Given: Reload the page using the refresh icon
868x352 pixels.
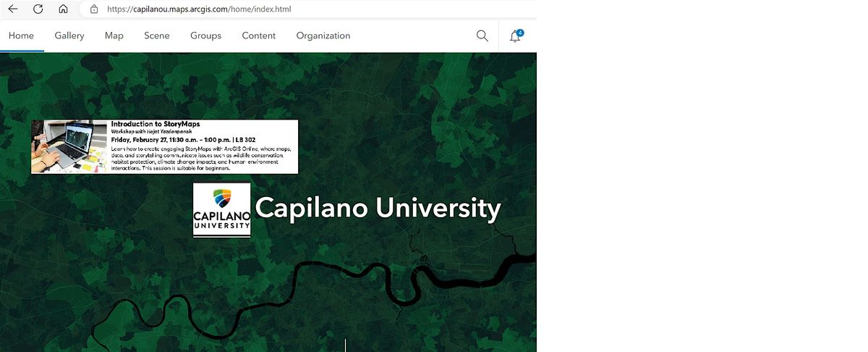Looking at the screenshot, I should click(x=38, y=9).
